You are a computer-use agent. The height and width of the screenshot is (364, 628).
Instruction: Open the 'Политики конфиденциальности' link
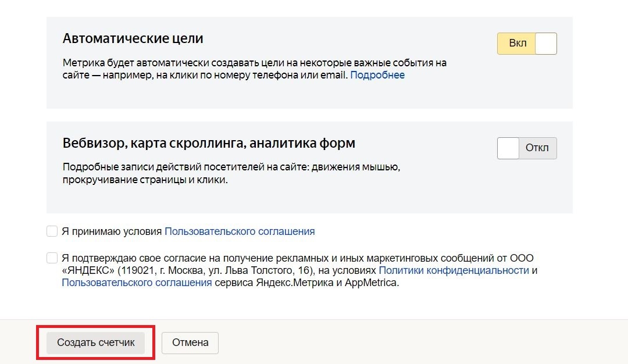pyautogui.click(x=454, y=270)
